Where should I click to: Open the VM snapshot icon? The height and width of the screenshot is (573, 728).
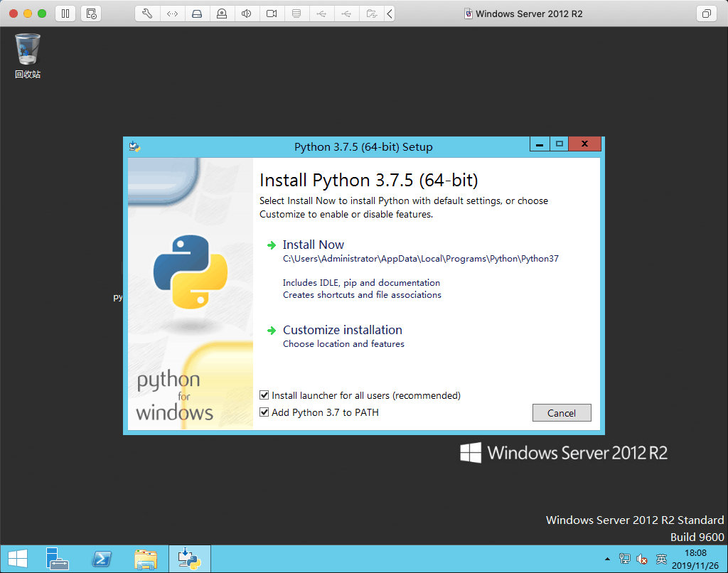pos(91,14)
